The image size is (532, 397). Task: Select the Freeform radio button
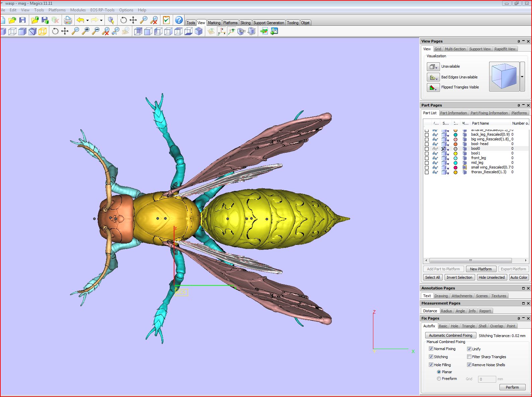(x=439, y=379)
